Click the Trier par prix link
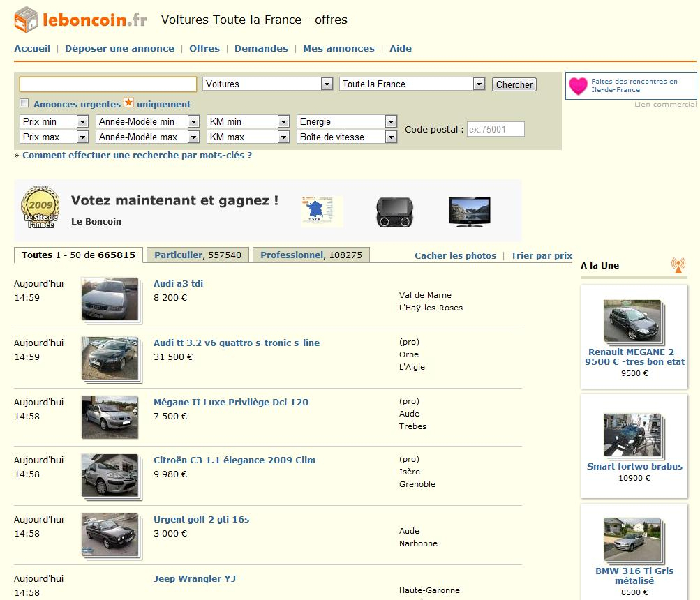Image resolution: width=700 pixels, height=600 pixels. coord(541,255)
